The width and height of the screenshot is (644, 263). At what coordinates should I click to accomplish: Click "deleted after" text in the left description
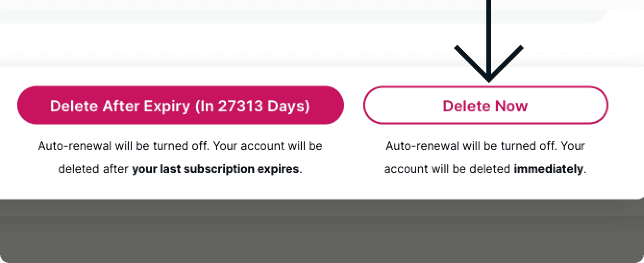point(94,169)
